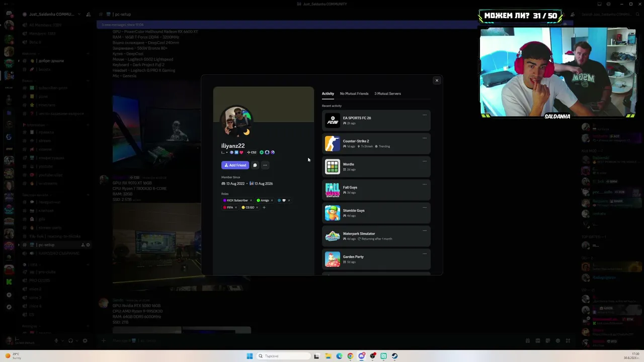Open user settings gear in Discord
Screen dimensions: 644x362
(x=85, y=341)
